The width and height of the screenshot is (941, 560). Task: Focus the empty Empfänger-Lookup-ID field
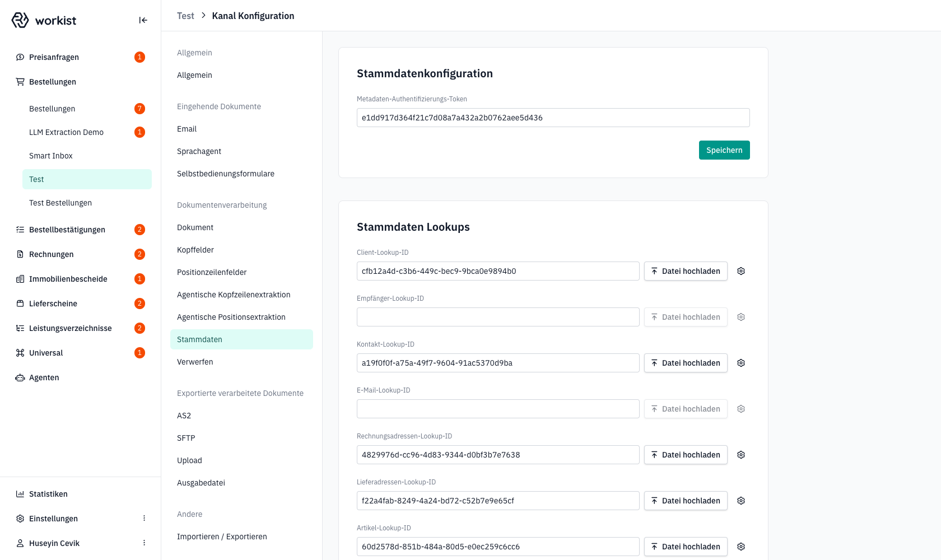coord(498,317)
